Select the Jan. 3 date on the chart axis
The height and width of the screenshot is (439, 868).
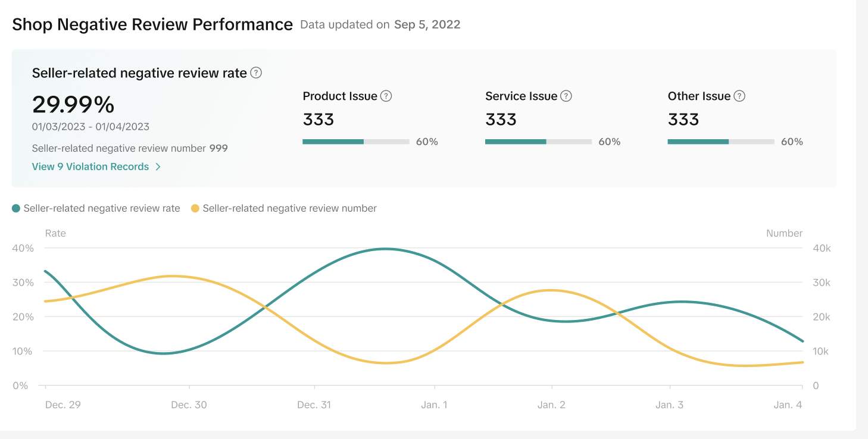click(669, 405)
